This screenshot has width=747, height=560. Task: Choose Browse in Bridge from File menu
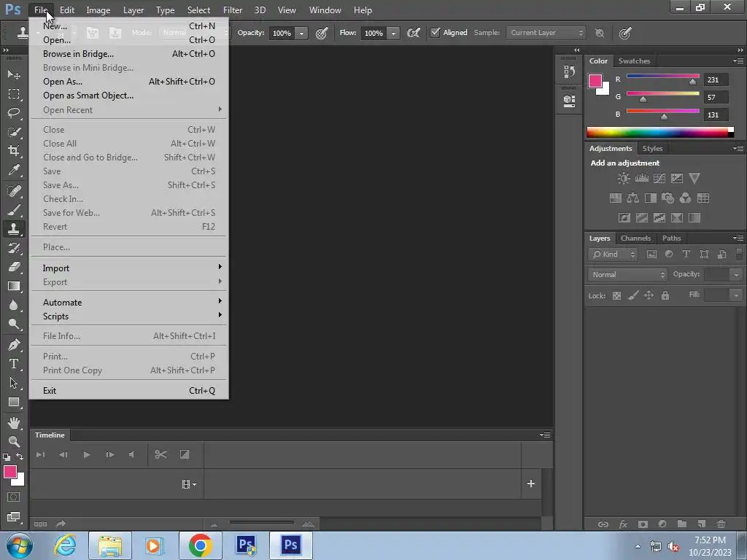pyautogui.click(x=128, y=54)
